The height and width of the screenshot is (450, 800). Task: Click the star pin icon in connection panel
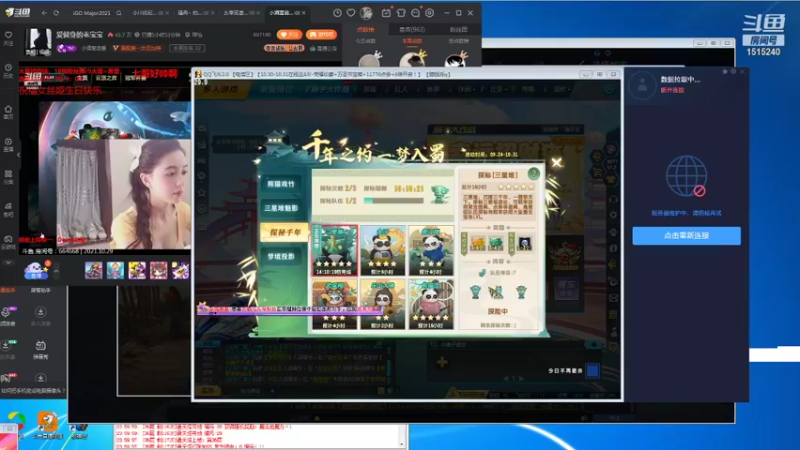(724, 72)
